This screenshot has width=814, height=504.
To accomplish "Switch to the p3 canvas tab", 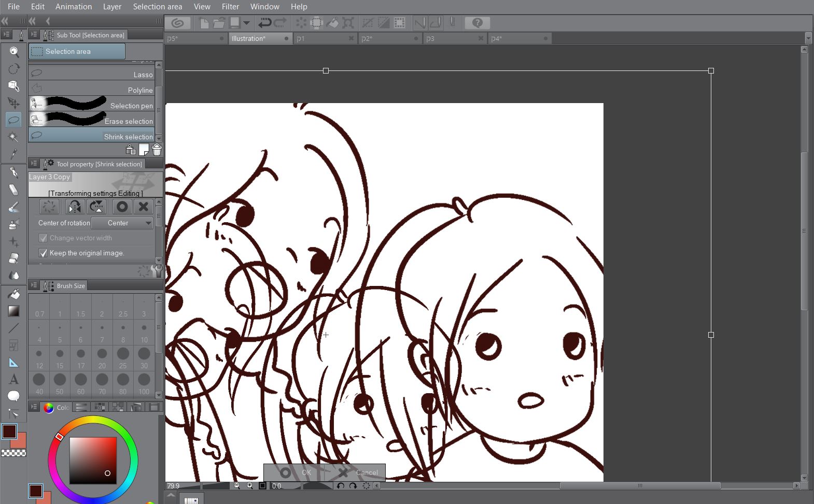I will tap(455, 38).
